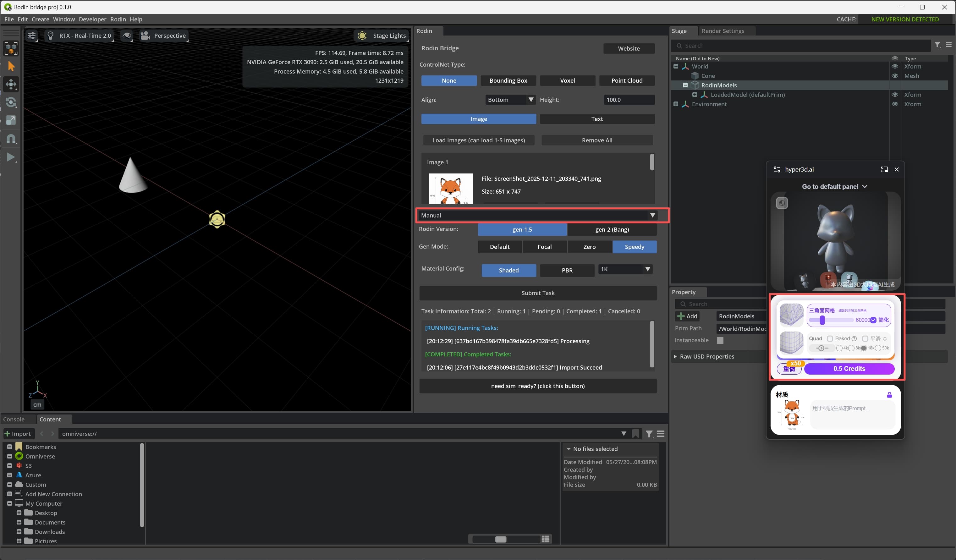
Task: Toggle the Instanceable checkbox
Action: (x=720, y=340)
